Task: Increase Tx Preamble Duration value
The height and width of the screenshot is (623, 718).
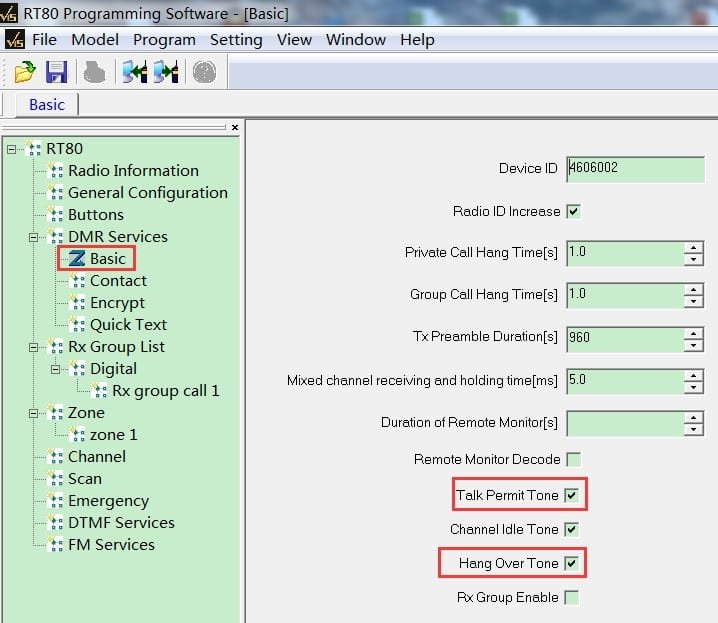Action: tap(693, 333)
